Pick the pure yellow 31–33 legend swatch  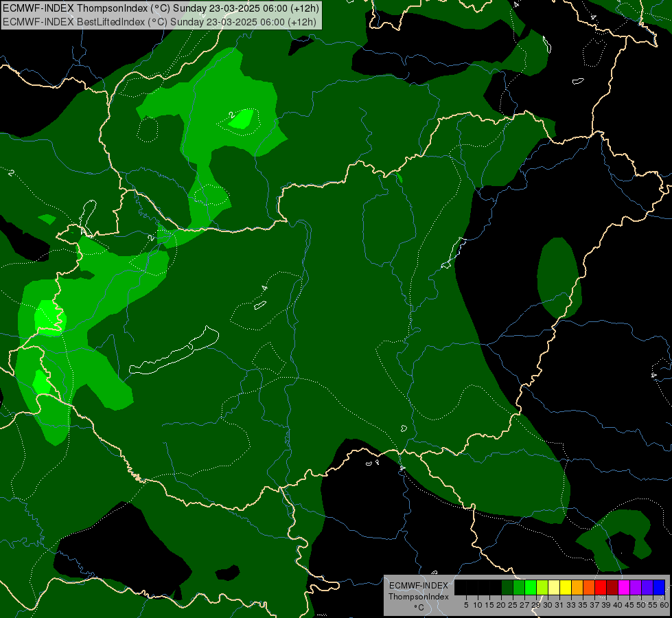tap(566, 587)
